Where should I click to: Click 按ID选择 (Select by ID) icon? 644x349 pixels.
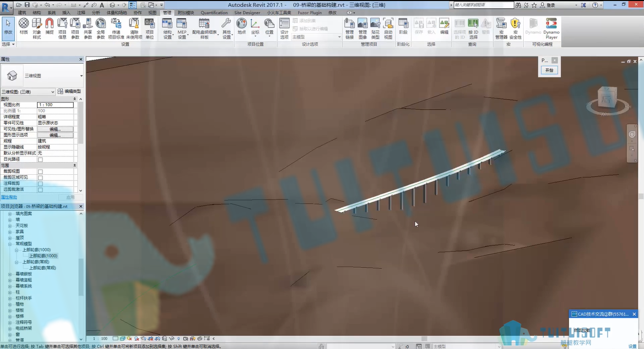(x=473, y=28)
